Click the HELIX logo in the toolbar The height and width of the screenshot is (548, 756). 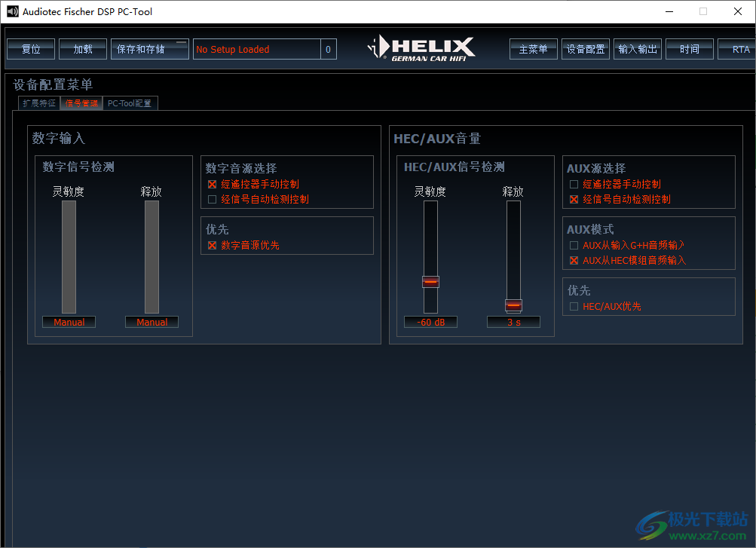tap(422, 47)
